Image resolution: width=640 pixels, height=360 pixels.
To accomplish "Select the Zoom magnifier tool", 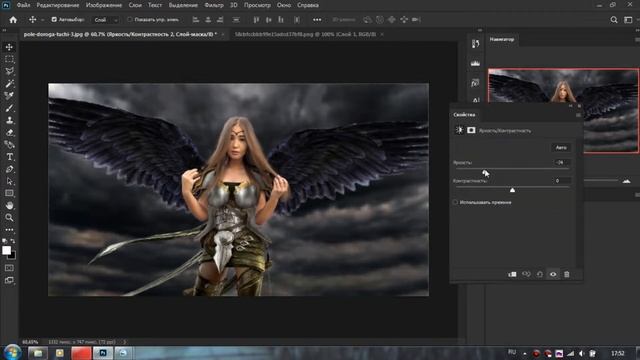I will pos(9,218).
